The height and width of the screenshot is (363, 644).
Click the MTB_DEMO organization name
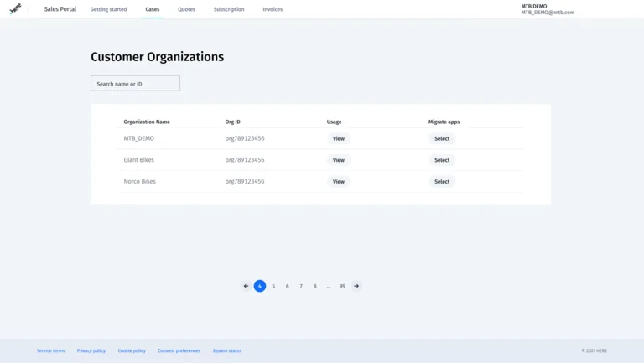tap(139, 138)
